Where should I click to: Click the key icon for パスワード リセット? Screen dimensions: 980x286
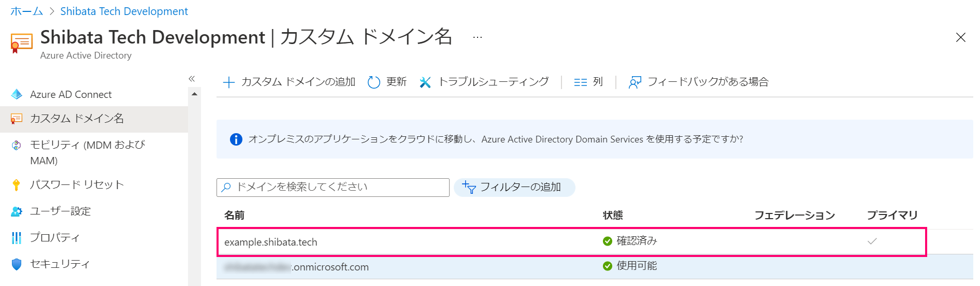(x=17, y=185)
